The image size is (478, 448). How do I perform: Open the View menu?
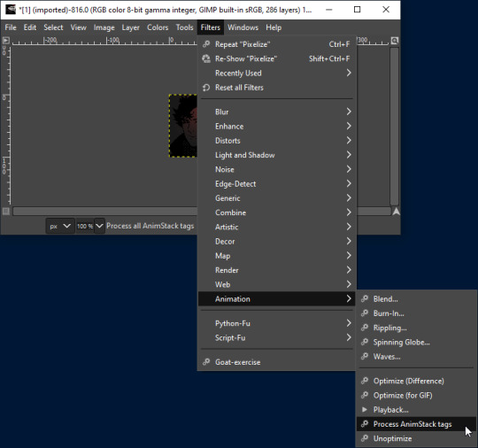pos(79,27)
